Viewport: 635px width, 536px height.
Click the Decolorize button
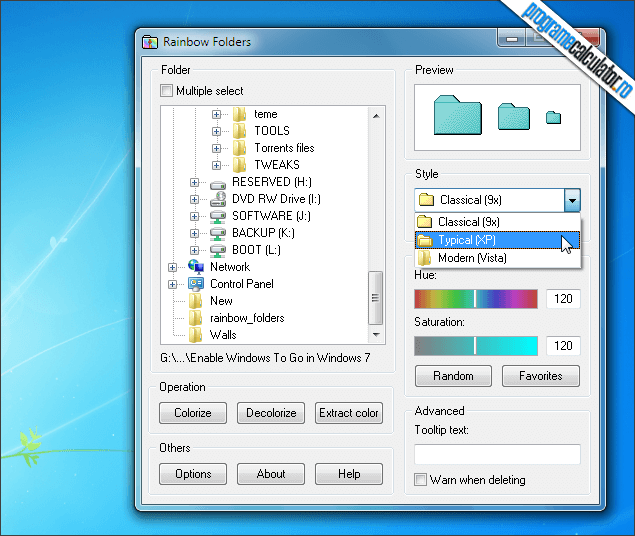tap(271, 413)
